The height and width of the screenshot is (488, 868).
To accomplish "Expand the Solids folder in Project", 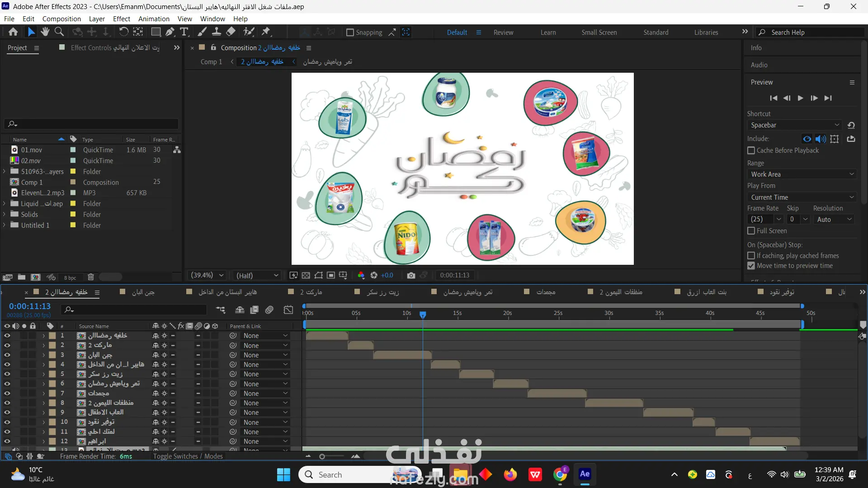I will point(4,215).
